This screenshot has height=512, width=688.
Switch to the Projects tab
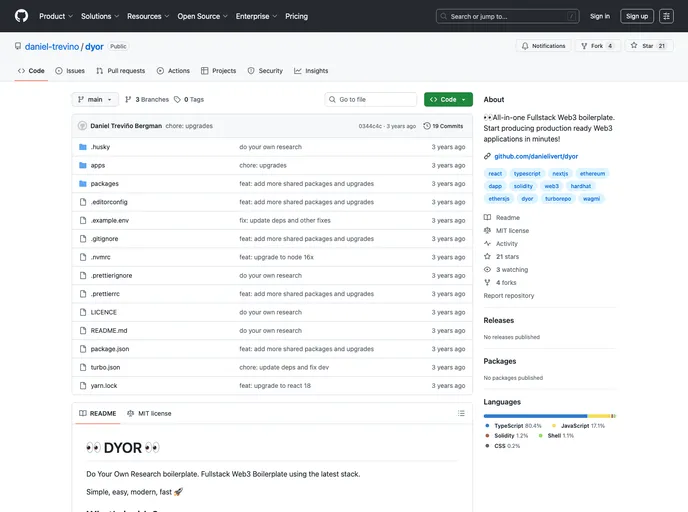(219, 71)
